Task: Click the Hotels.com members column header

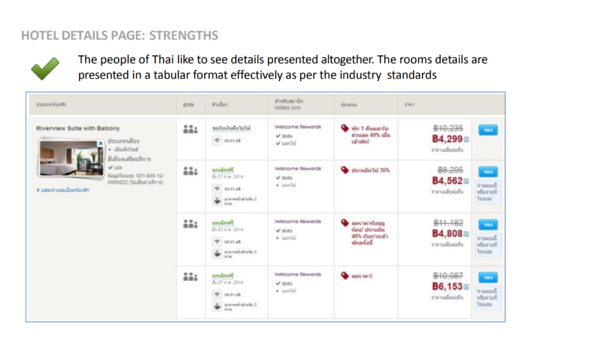Action: tap(289, 105)
